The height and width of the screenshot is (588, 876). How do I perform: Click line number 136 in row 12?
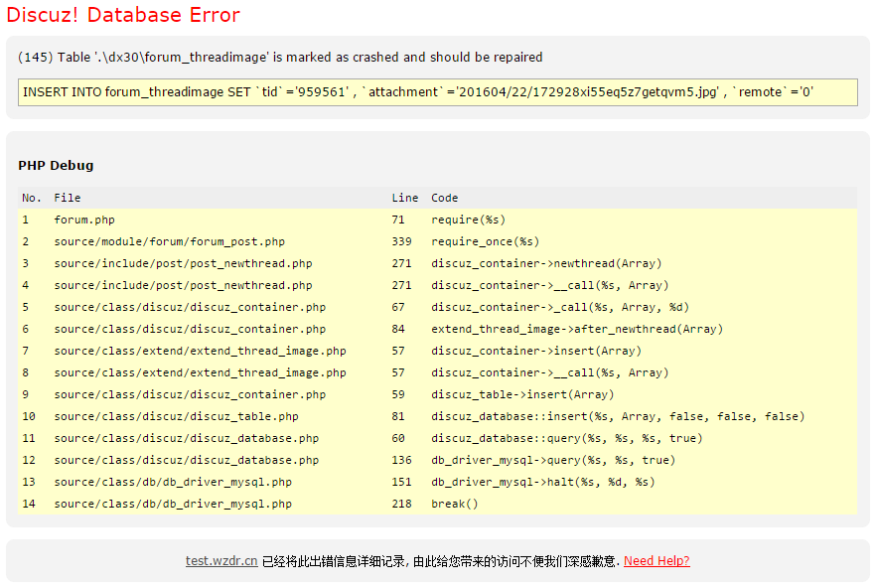click(401, 460)
